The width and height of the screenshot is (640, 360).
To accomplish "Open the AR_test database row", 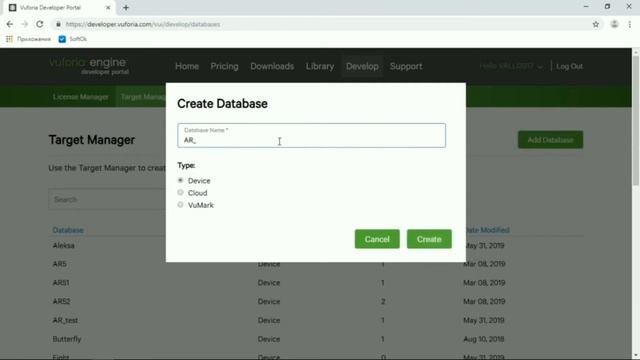I will click(x=65, y=320).
